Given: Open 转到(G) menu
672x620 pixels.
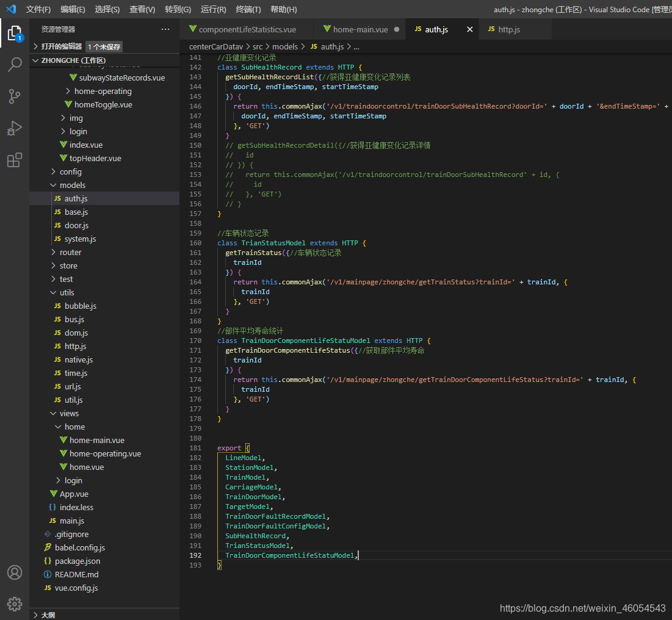Looking at the screenshot, I should 178,9.
